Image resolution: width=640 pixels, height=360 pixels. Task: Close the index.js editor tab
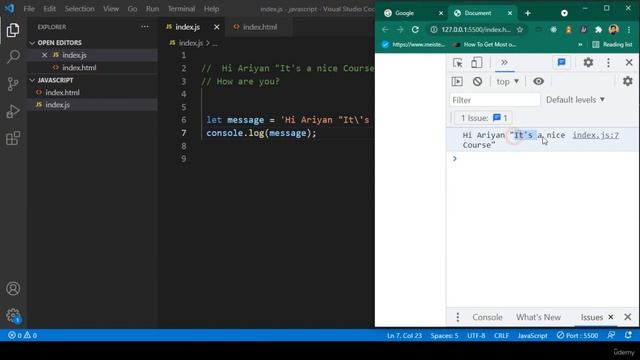click(x=216, y=27)
